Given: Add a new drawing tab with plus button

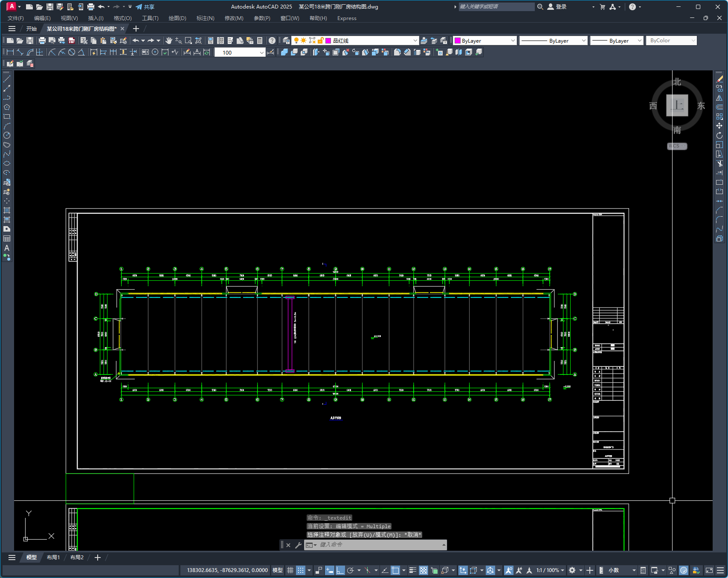Looking at the screenshot, I should 136,29.
